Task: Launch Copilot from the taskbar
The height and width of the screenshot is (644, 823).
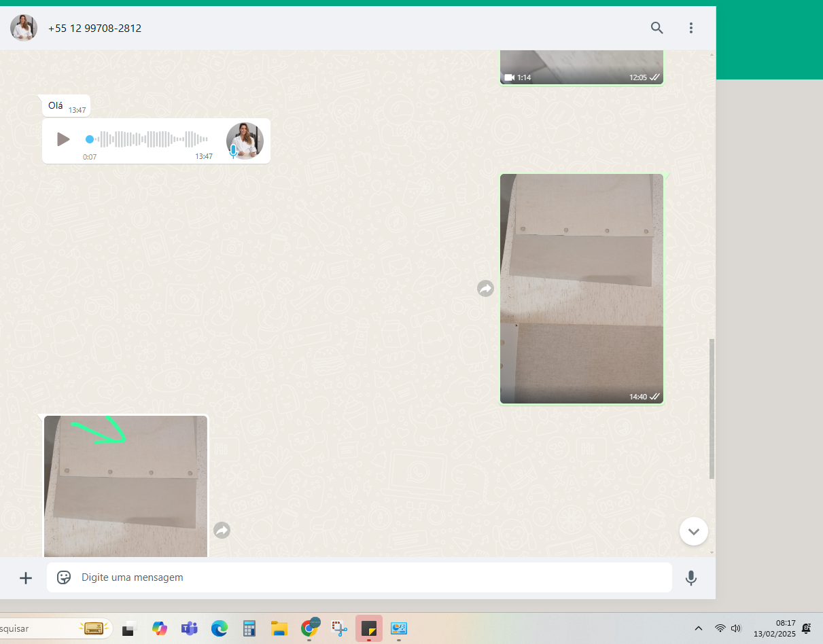Action: 160,628
